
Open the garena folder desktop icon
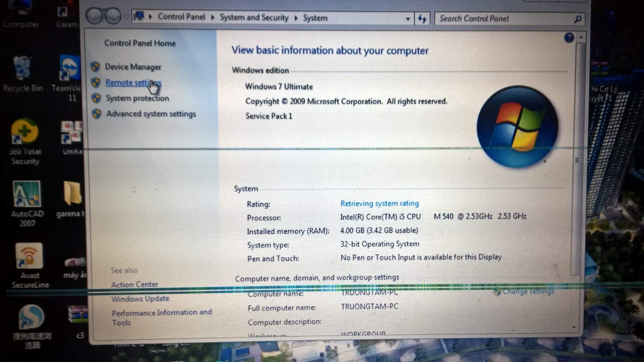pos(71,199)
